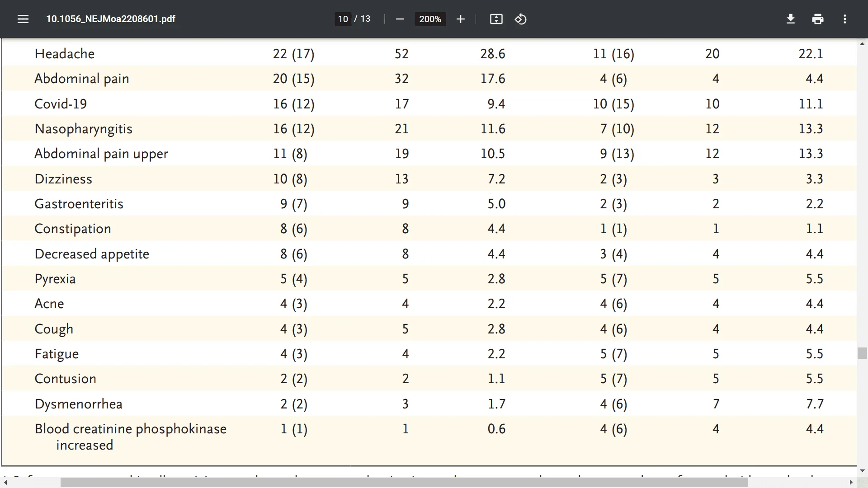Click the 1.7 rate for Dysmenorrhea

click(496, 404)
